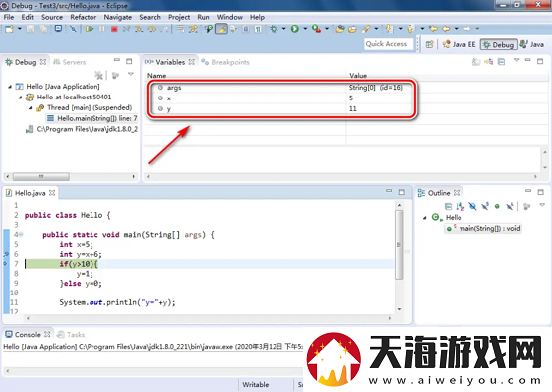
Task: Toggle the breakpoint marker on line 6
Action: [x=6, y=254]
